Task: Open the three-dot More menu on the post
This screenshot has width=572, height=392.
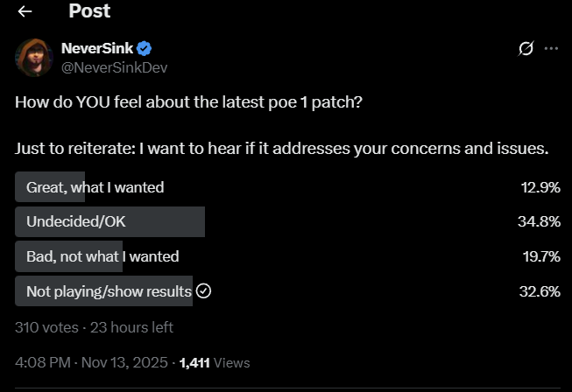Action: coord(551,49)
